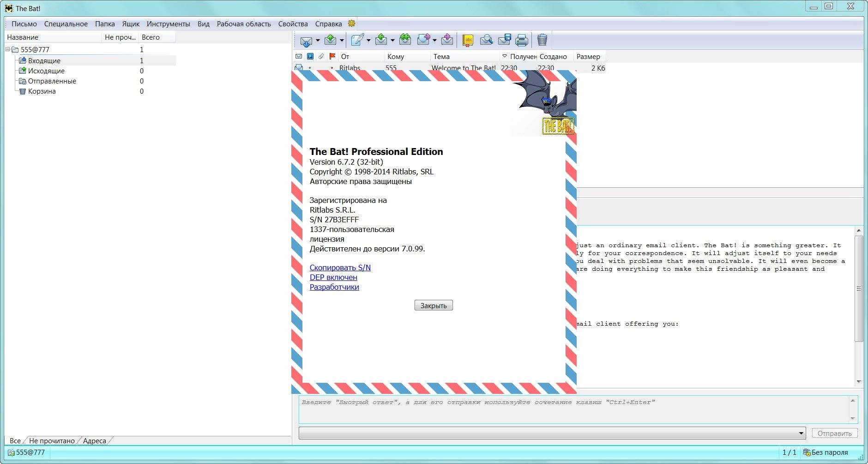This screenshot has width=868, height=464.
Task: Click the Reply icon with green arrow
Action: pos(381,40)
